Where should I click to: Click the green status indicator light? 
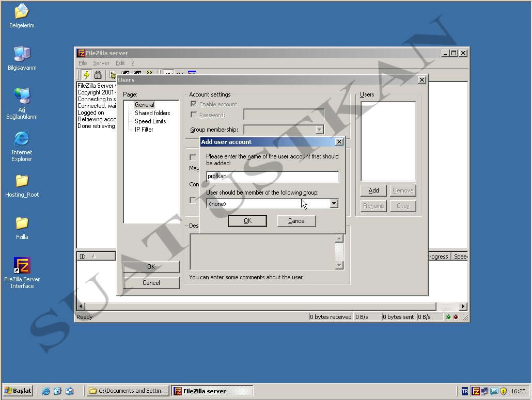pyautogui.click(x=448, y=317)
